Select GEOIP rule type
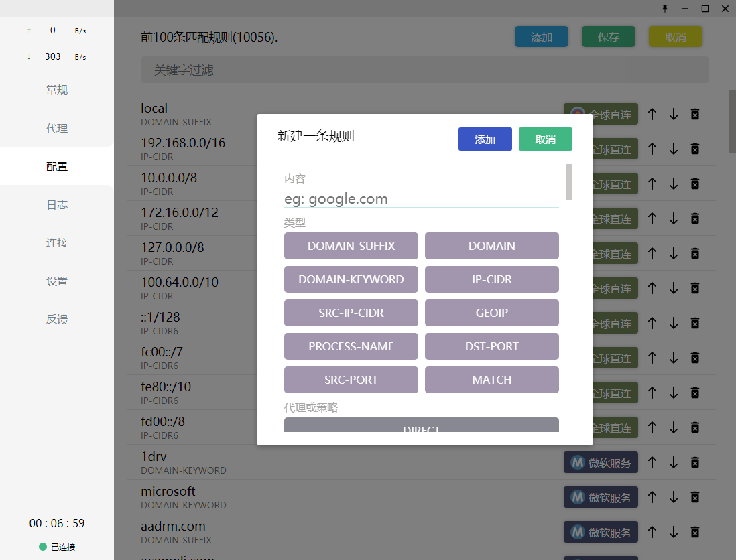This screenshot has width=736, height=560. tap(492, 313)
